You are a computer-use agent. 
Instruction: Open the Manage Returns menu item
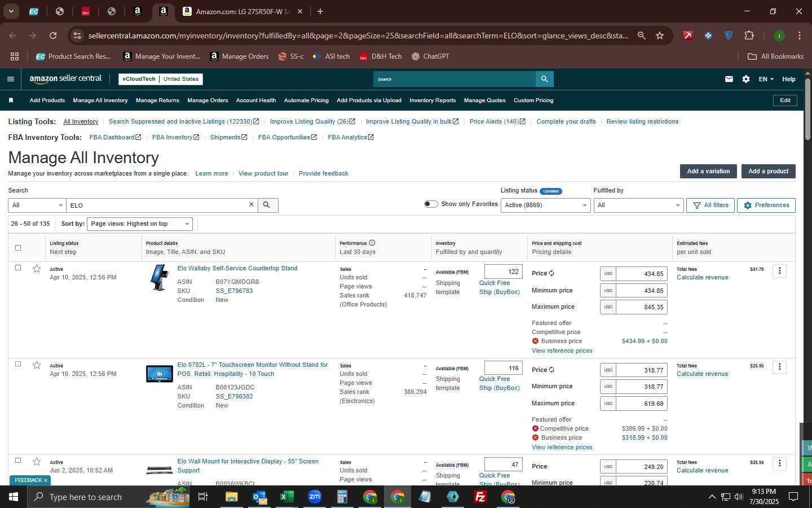pyautogui.click(x=157, y=100)
